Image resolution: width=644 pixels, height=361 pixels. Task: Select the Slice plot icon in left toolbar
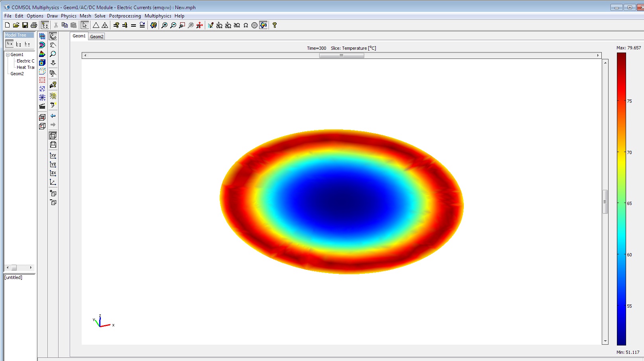click(x=42, y=36)
